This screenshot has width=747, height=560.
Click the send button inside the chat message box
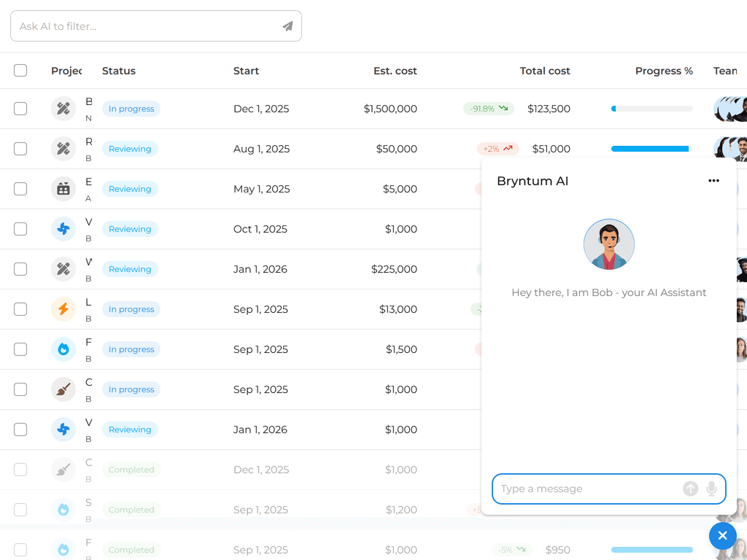coord(690,489)
